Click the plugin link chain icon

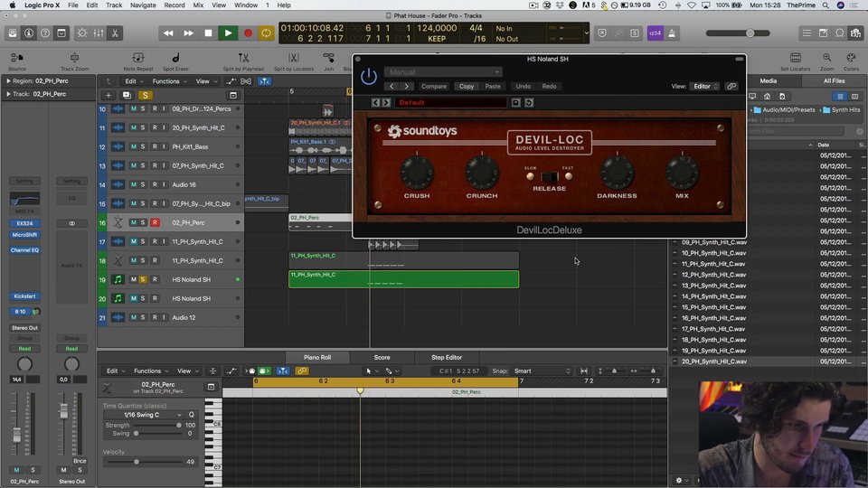tap(731, 87)
